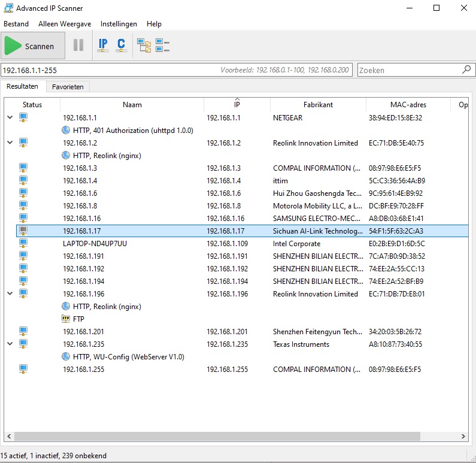Screen dimensions: 476x463
Task: Click the class C subnet toolbar icon
Action: click(121, 46)
